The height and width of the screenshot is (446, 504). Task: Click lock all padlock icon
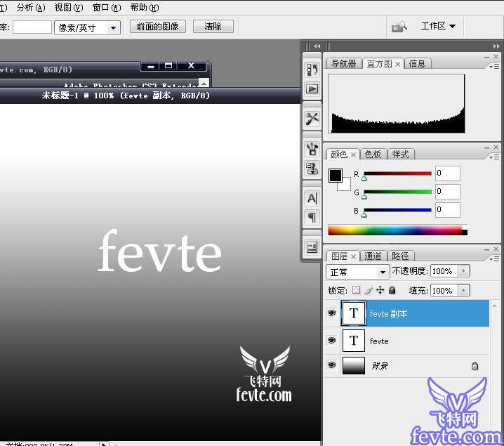click(392, 290)
